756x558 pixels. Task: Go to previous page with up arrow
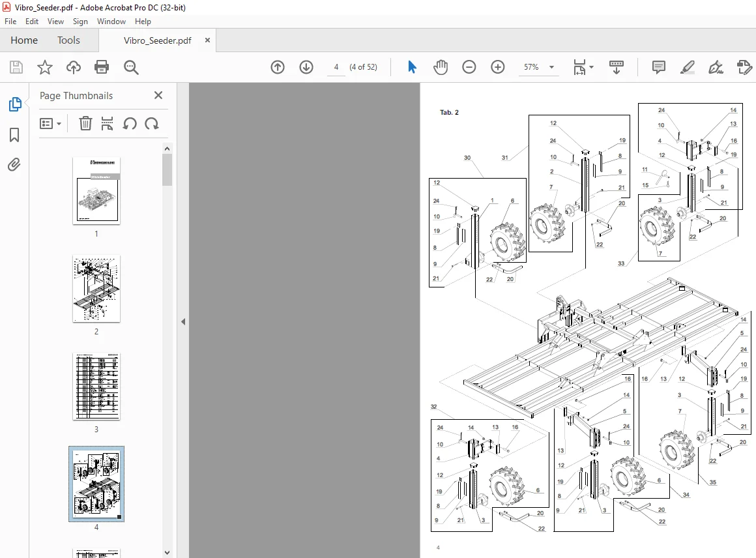[278, 67]
